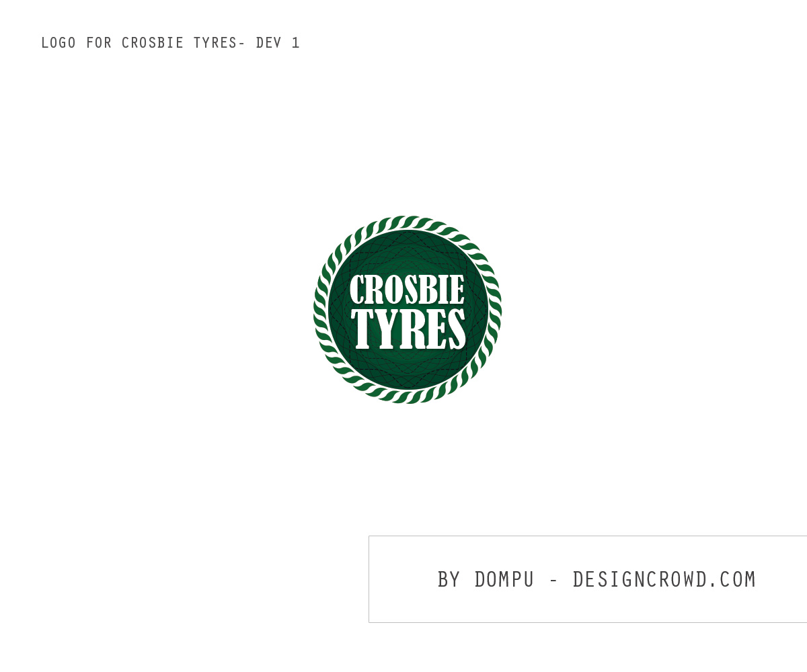Image resolution: width=807 pixels, height=672 pixels.
Task: Click the left side of the rope ring
Action: 320,310
